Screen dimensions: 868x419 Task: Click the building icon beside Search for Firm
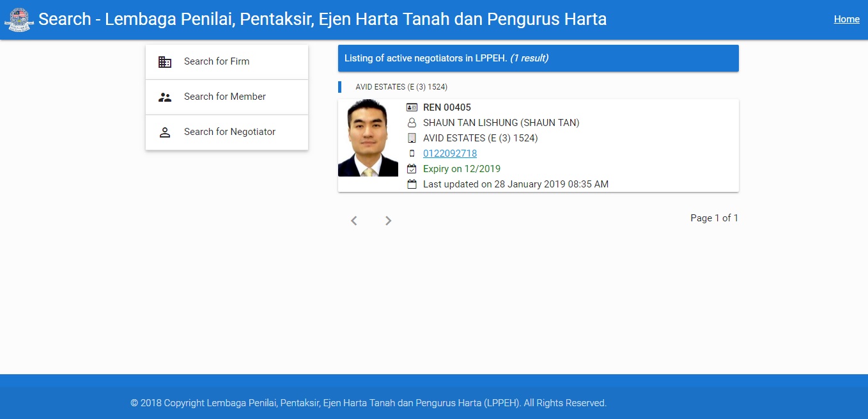pos(165,62)
